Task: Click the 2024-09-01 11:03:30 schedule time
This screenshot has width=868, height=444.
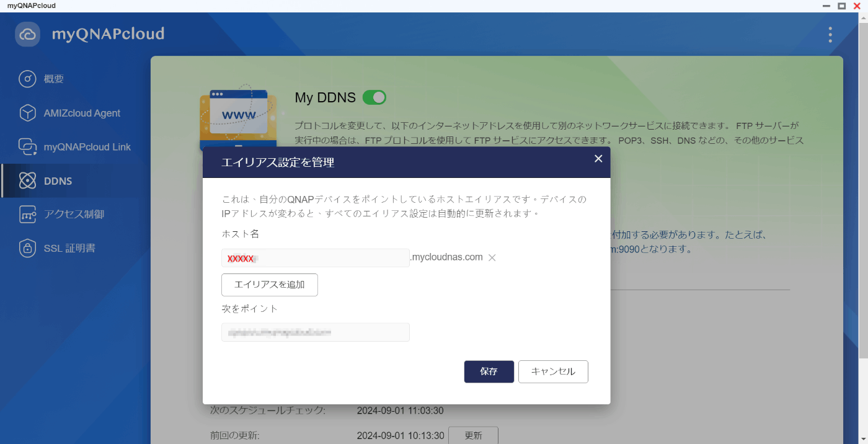Action: click(x=400, y=411)
